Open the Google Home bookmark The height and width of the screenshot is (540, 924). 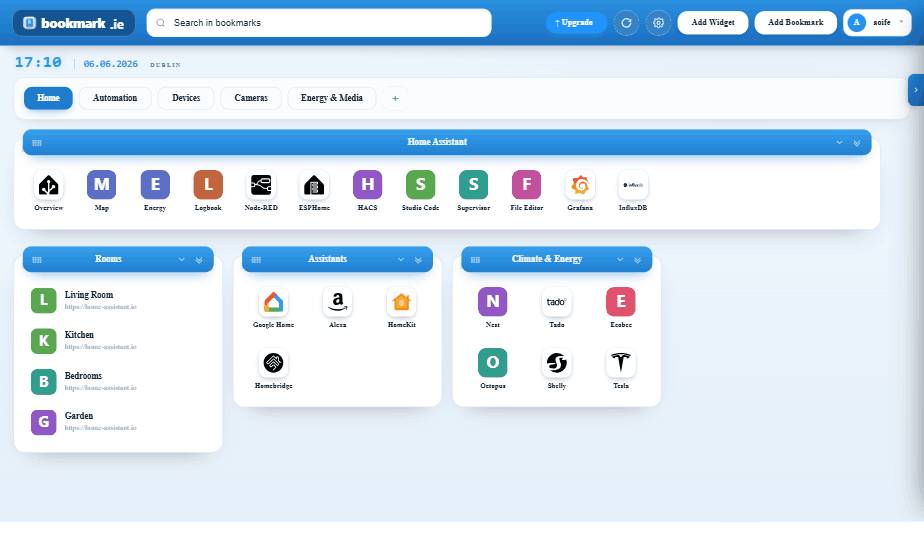coord(273,302)
